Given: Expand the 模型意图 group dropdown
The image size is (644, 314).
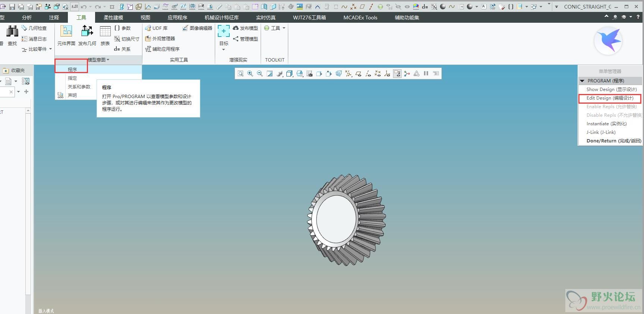Looking at the screenshot, I should click(98, 60).
